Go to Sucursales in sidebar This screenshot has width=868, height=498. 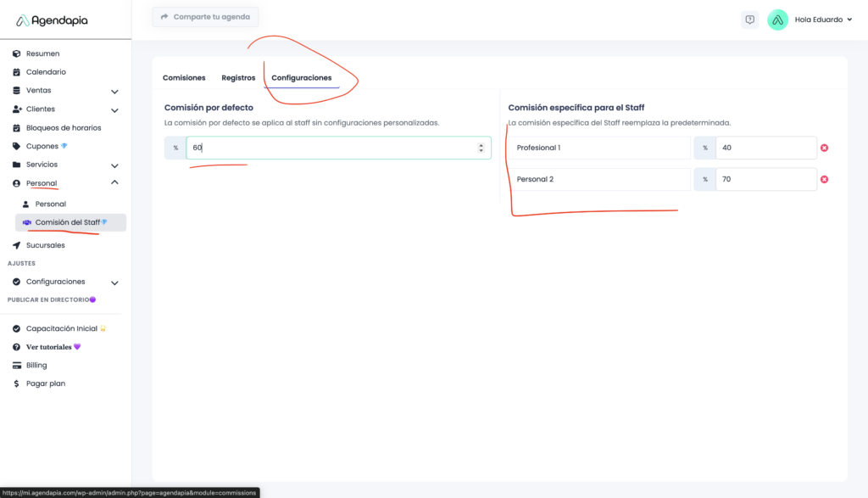point(45,245)
